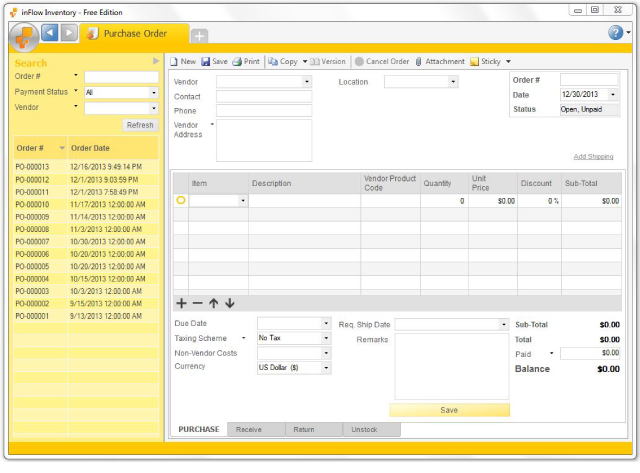
Task: Switch to the Return tab
Action: coord(313,429)
